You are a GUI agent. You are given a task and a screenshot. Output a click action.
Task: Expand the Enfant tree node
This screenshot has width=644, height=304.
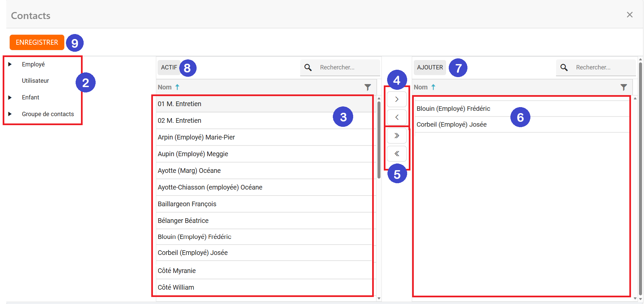(x=10, y=97)
